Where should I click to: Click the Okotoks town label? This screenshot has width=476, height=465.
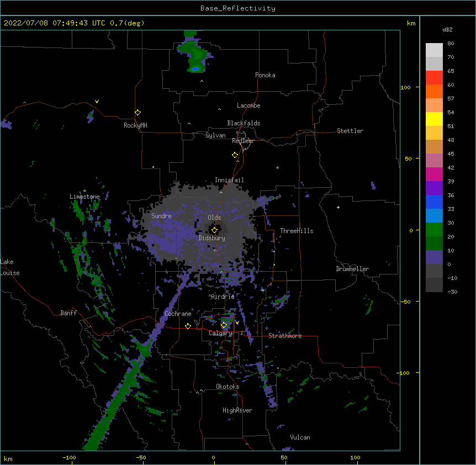(228, 387)
